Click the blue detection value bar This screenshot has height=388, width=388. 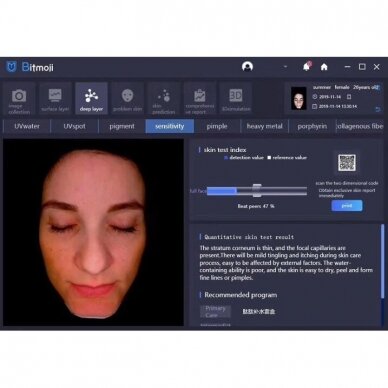click(222, 191)
